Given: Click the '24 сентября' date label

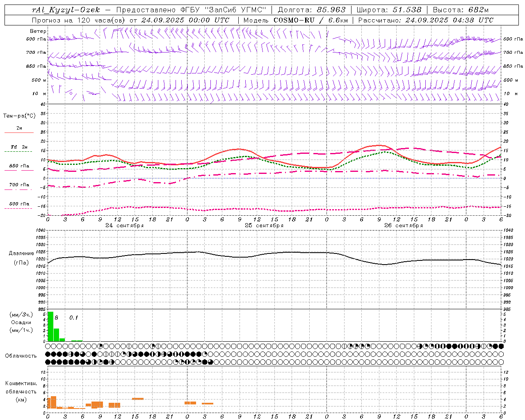Looking at the screenshot, I should point(124,226).
